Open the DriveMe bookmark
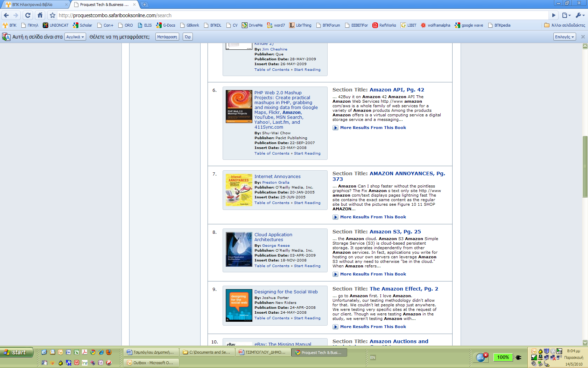This screenshot has width=588, height=368. 252,25
